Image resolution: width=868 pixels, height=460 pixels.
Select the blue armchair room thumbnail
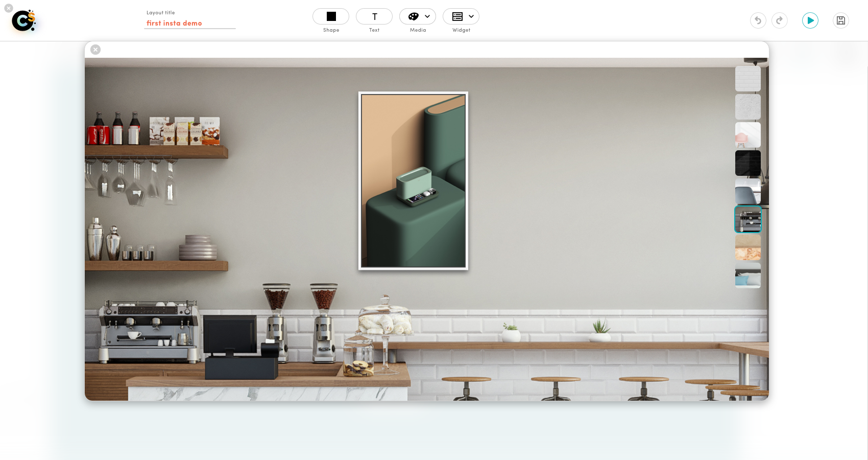(748, 191)
